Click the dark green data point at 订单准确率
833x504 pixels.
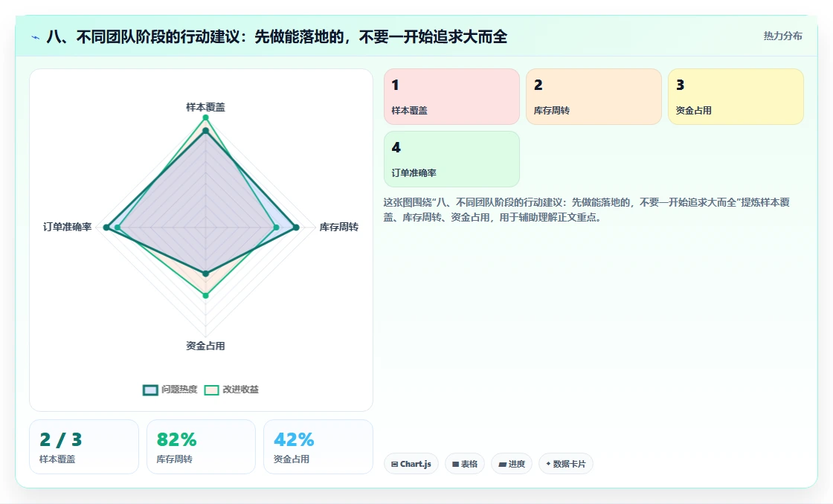click(106, 227)
